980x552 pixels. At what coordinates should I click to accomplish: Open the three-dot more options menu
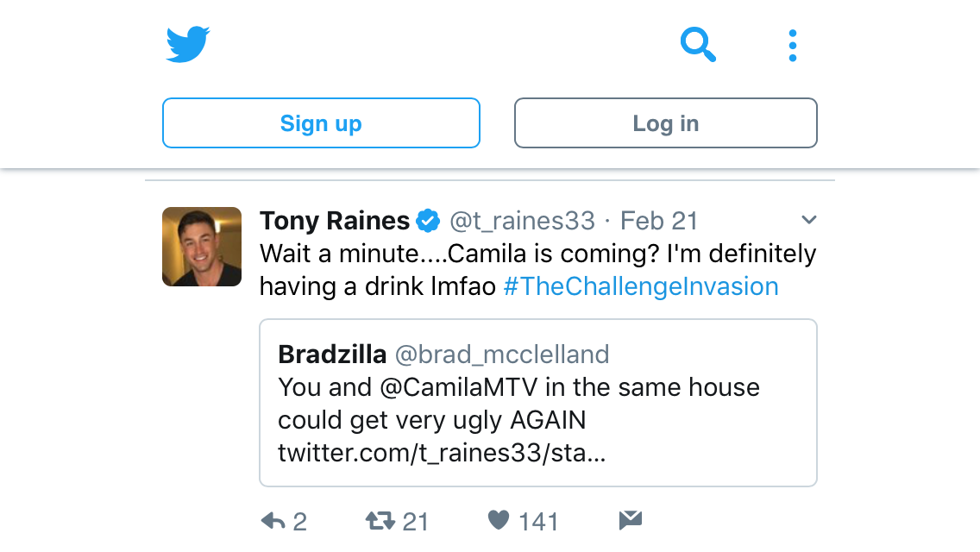[x=793, y=45]
